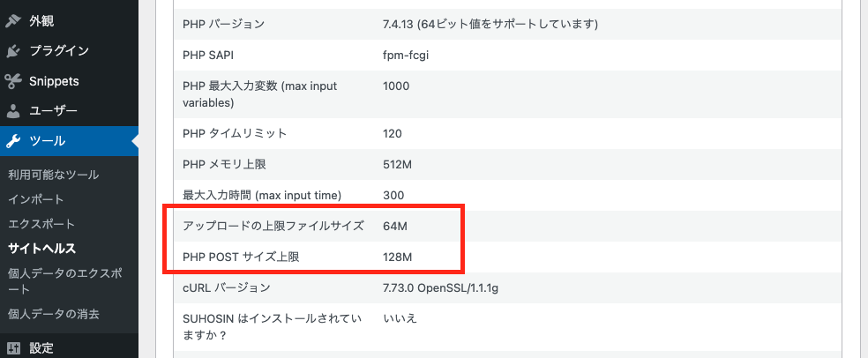Go to the ユーザー menu
The image size is (868, 358).
tap(53, 111)
